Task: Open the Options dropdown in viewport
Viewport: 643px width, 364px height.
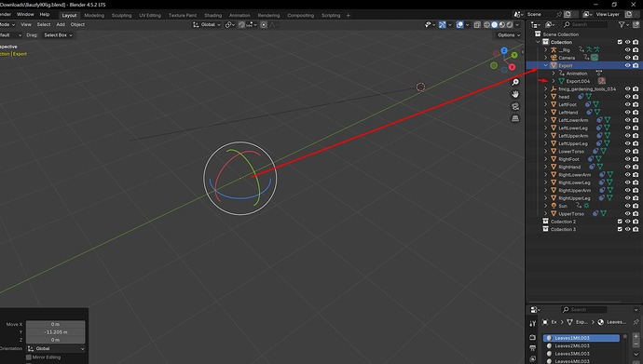Action: click(x=509, y=35)
